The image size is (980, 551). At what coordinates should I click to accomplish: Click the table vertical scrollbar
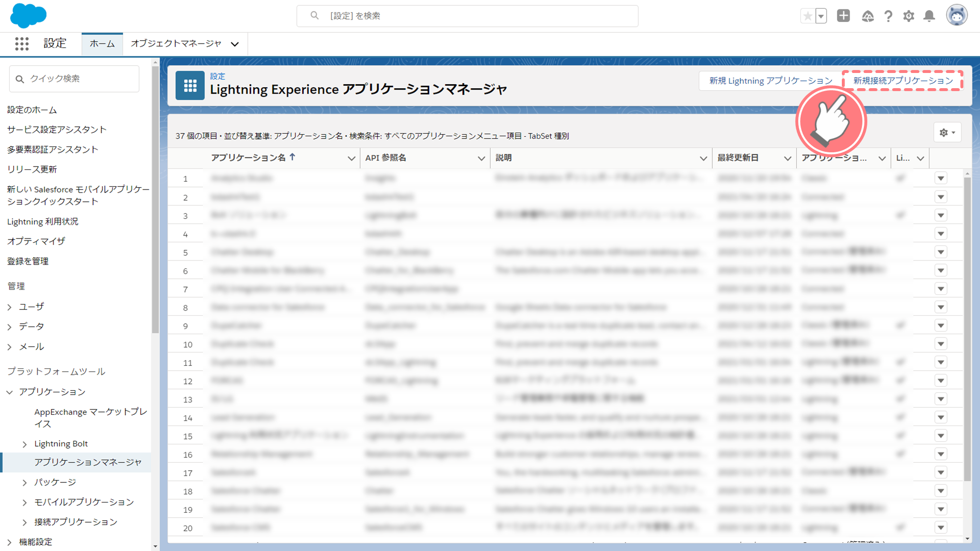click(x=967, y=328)
